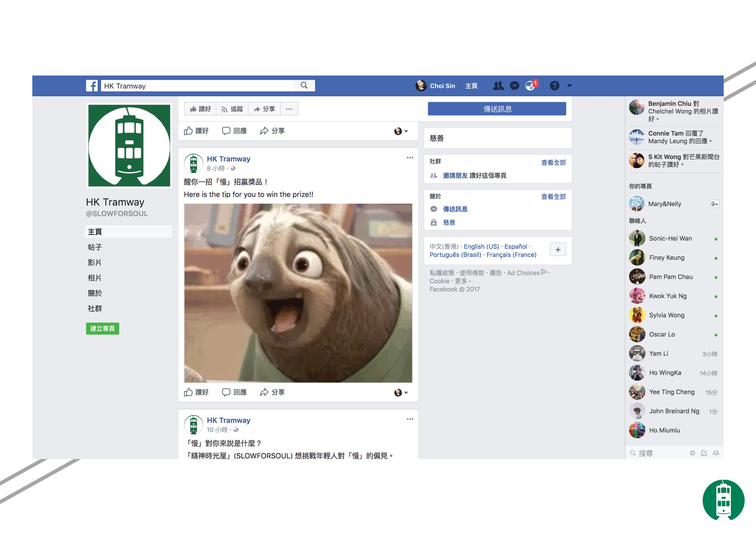The width and height of the screenshot is (756, 534).
Task: Click 查看全部 in 關於 section
Action: coord(554,196)
